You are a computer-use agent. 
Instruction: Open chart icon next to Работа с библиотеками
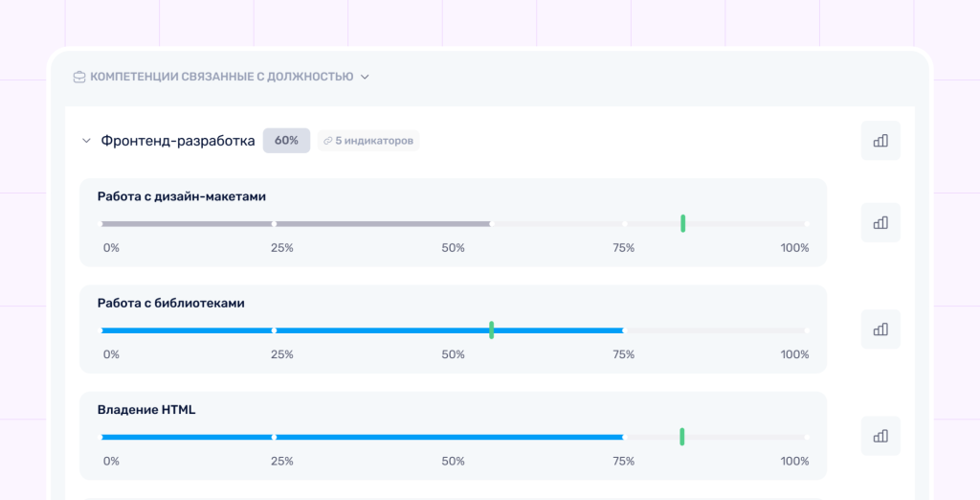pyautogui.click(x=880, y=330)
